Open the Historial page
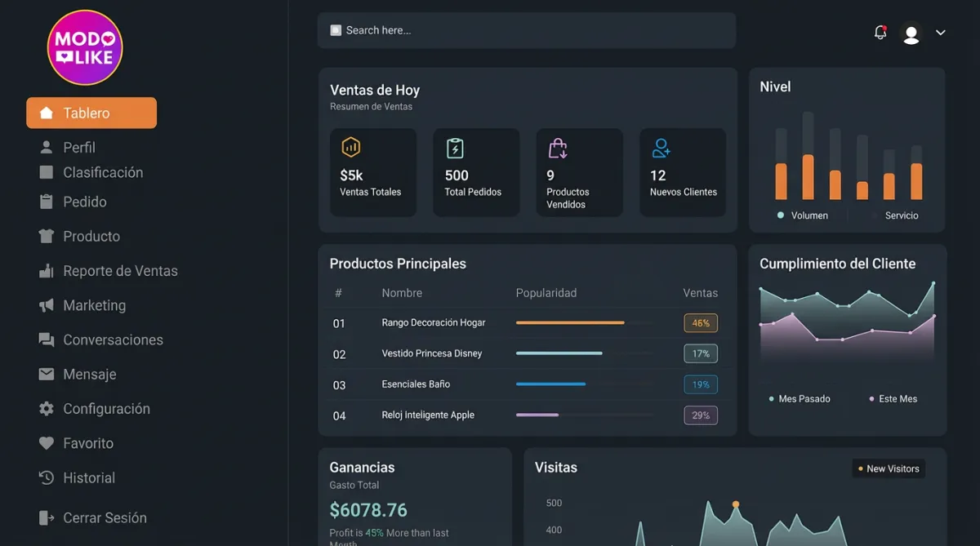 [89, 477]
